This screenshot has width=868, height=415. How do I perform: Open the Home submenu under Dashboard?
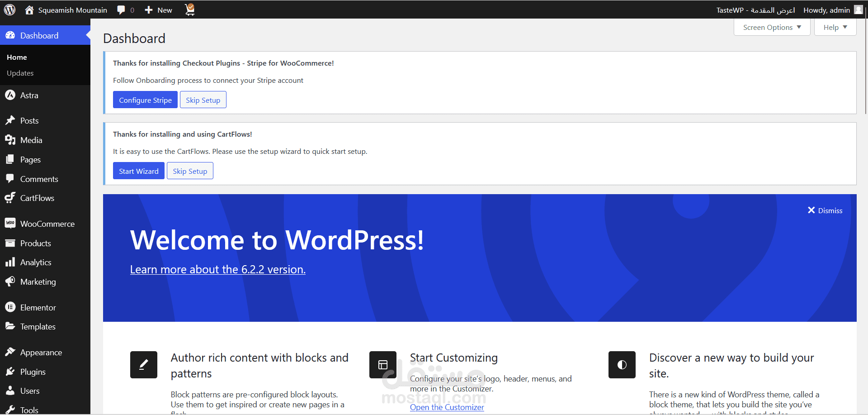coord(17,57)
